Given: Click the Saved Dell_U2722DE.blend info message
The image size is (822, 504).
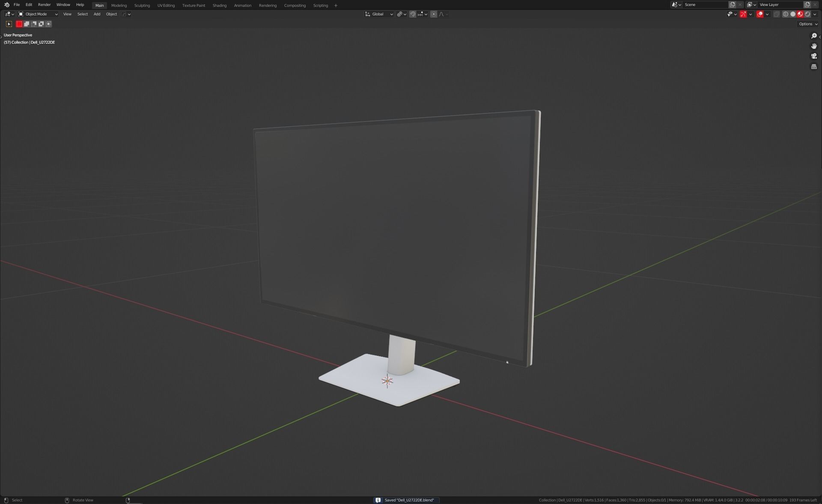Looking at the screenshot, I should pos(407,500).
